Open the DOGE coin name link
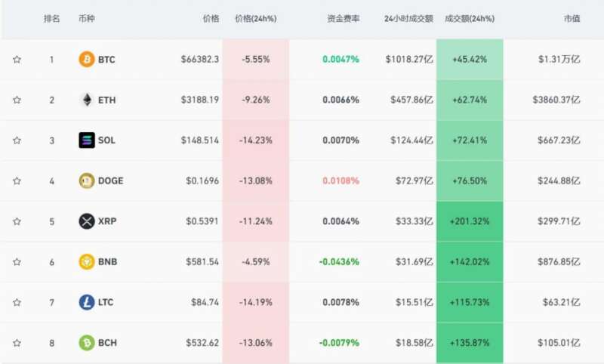 (x=110, y=180)
